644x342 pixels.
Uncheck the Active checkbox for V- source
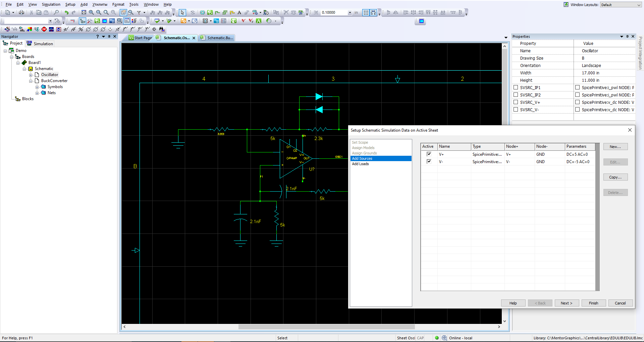[429, 161]
